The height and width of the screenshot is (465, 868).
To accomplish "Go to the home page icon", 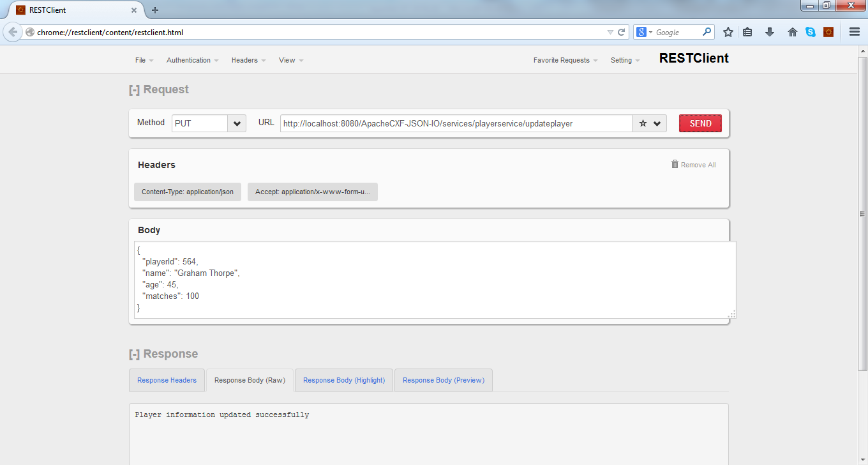I will (793, 32).
